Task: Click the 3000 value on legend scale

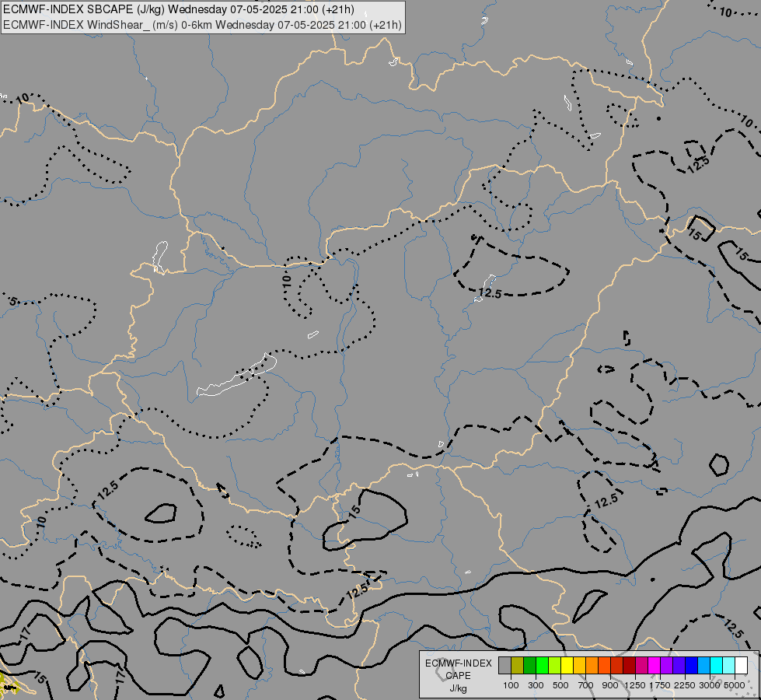Action: coord(710,685)
